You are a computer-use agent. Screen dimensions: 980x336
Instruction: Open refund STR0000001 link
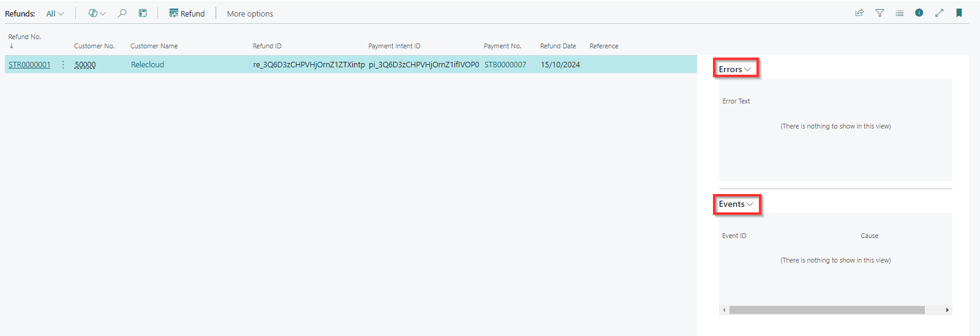click(29, 65)
